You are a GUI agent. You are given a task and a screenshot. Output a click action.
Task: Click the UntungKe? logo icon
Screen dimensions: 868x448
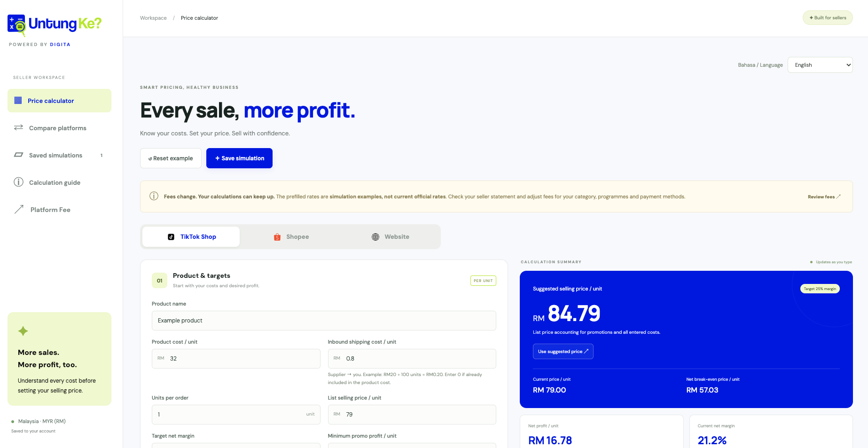(x=17, y=25)
